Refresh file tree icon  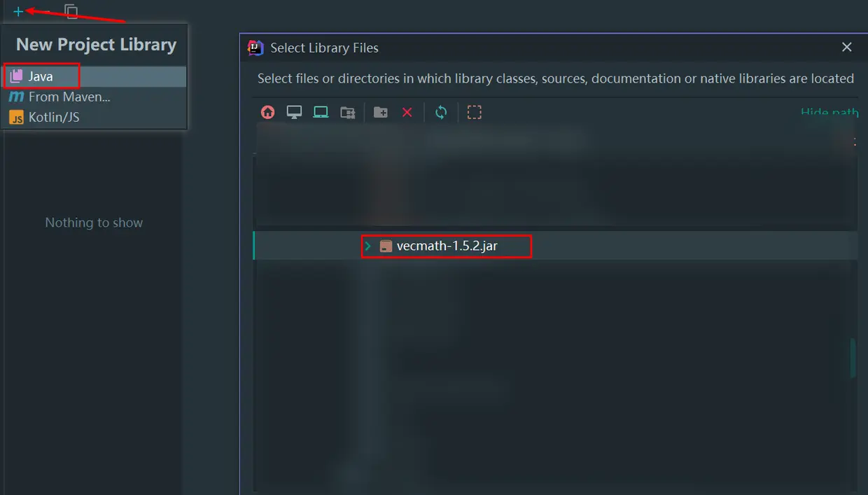[x=441, y=112]
